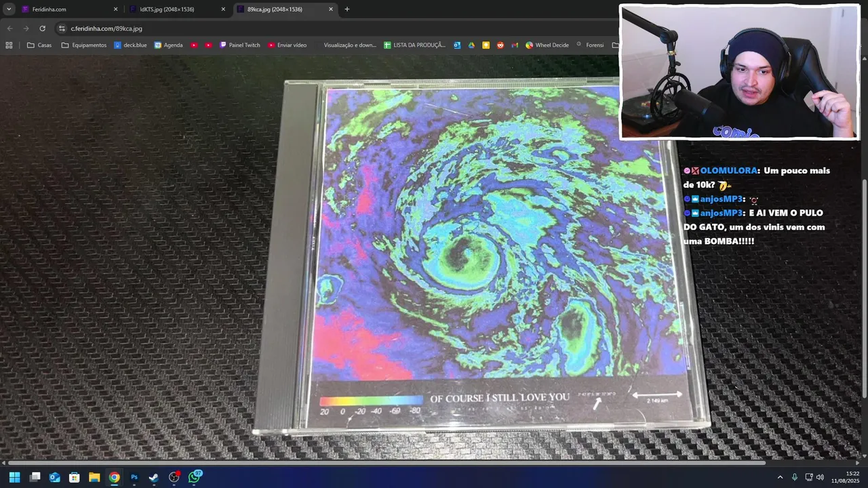This screenshot has height=488, width=868.
Task: Open Outlook from the taskbar
Action: [55, 477]
